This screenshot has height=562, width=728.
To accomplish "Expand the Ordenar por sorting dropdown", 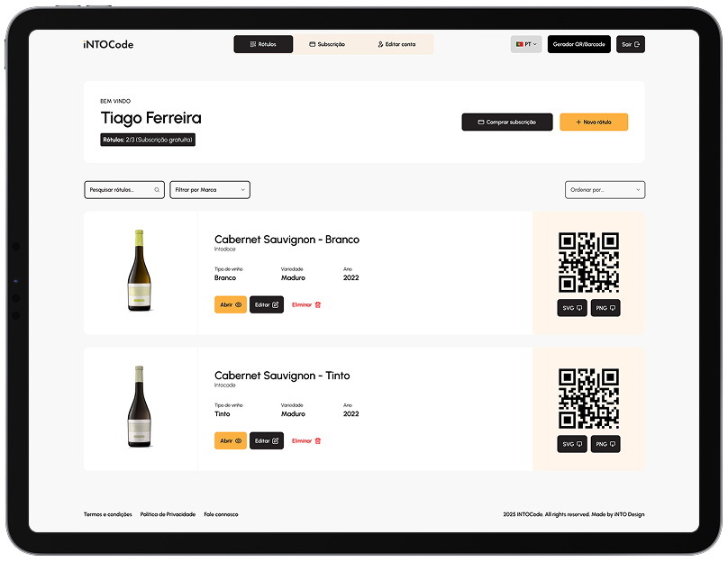I will coord(605,190).
